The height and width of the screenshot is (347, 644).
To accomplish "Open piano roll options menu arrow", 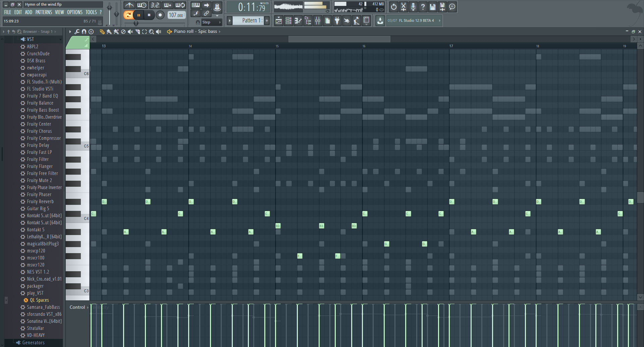I will click(70, 32).
